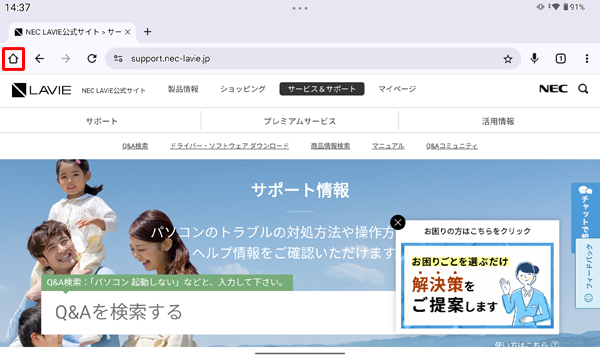This screenshot has width=600, height=360.
Task: Tap the battery 91% status indicator
Action: 574,7
